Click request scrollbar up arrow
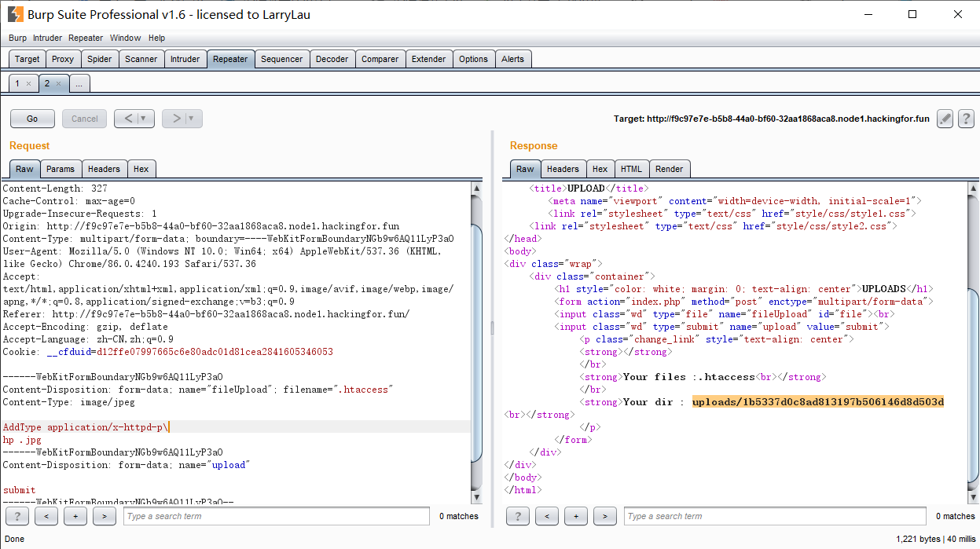Image resolution: width=980 pixels, height=549 pixels. point(476,188)
